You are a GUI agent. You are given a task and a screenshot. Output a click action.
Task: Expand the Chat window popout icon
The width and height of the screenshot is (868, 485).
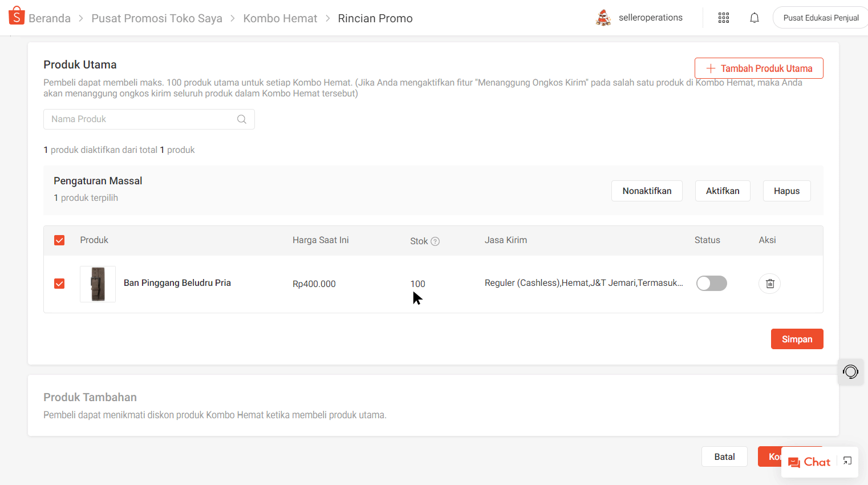[847, 461]
